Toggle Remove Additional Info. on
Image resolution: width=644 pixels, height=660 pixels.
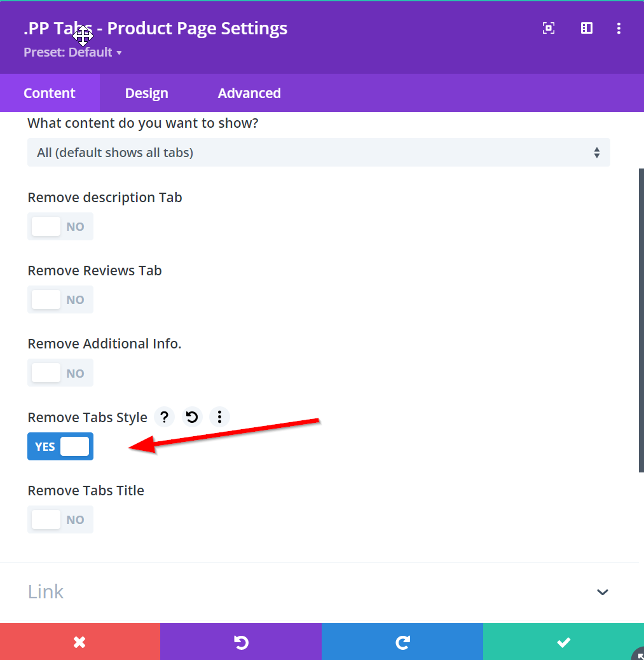[x=60, y=373]
